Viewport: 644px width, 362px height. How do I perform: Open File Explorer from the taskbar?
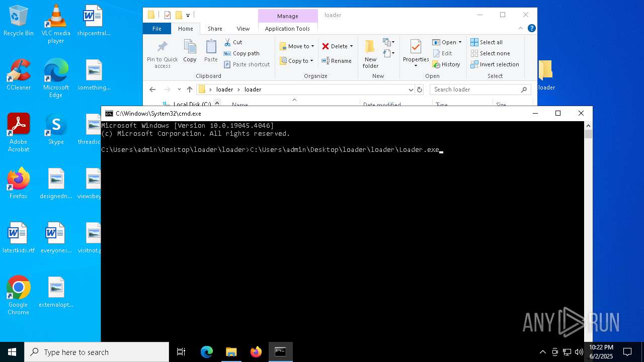click(x=231, y=352)
